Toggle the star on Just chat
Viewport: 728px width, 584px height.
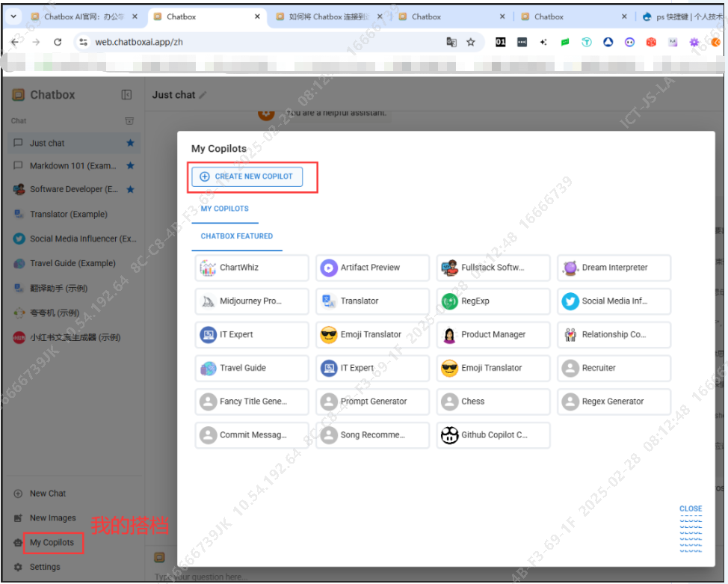click(x=131, y=143)
